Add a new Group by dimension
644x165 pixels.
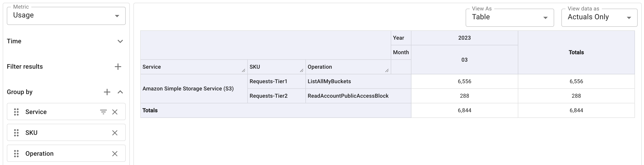click(x=107, y=92)
